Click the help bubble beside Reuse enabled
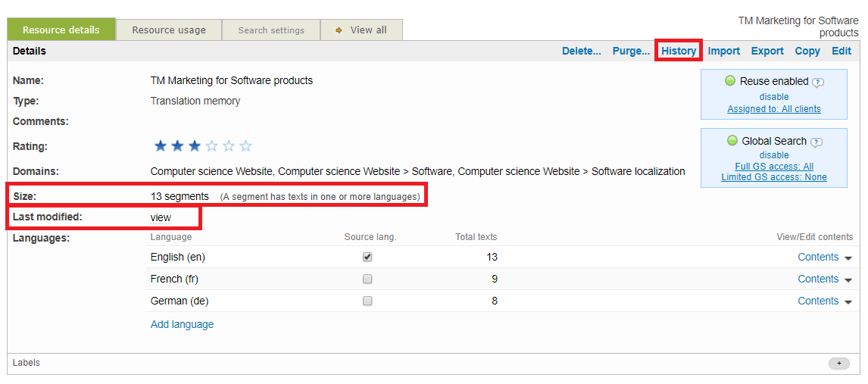Viewport: 868px width, 384px height. tap(818, 82)
